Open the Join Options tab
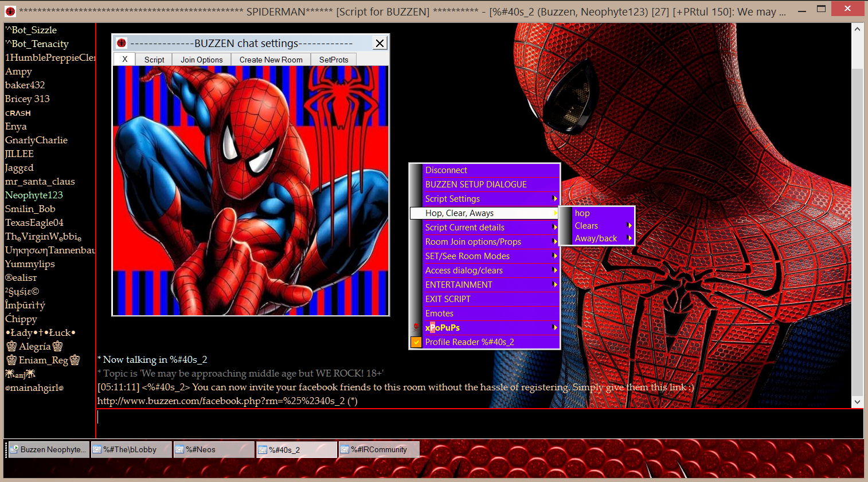The height and width of the screenshot is (482, 868). (202, 60)
